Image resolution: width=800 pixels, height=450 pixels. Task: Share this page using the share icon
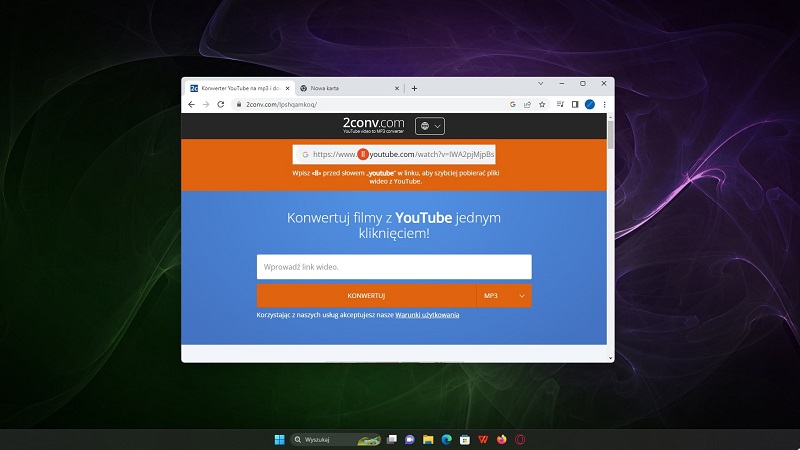coord(528,105)
